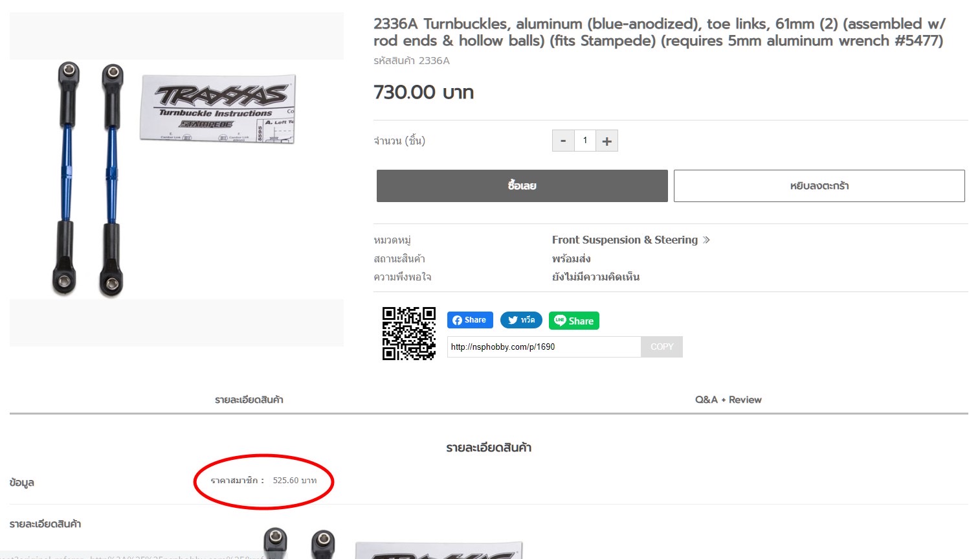980x559 pixels.
Task: Click the LINE Share button
Action: click(574, 321)
